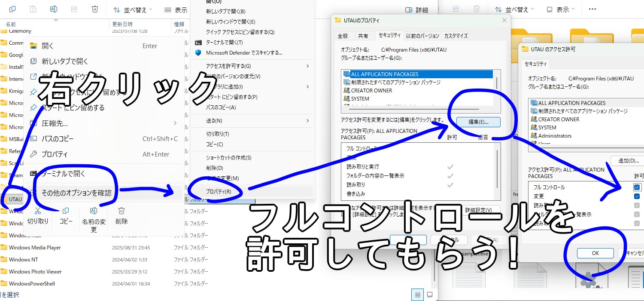The width and height of the screenshot is (644, 301).
Task: Click the Rename icon in the toolbar
Action: click(x=53, y=9)
